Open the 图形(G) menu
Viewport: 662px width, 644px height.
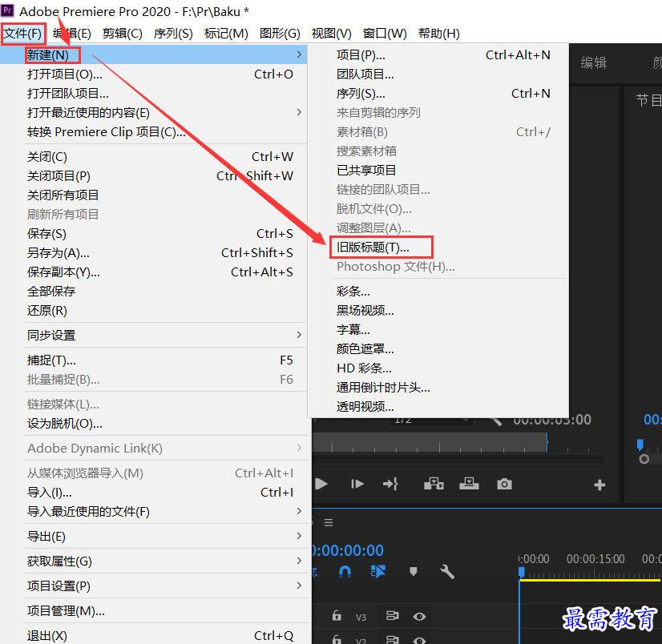pyautogui.click(x=280, y=34)
